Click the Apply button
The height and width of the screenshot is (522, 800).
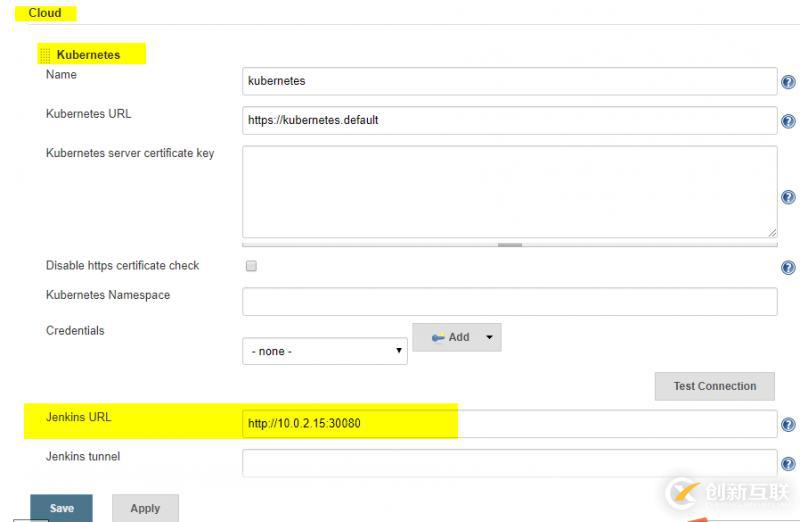(x=145, y=508)
